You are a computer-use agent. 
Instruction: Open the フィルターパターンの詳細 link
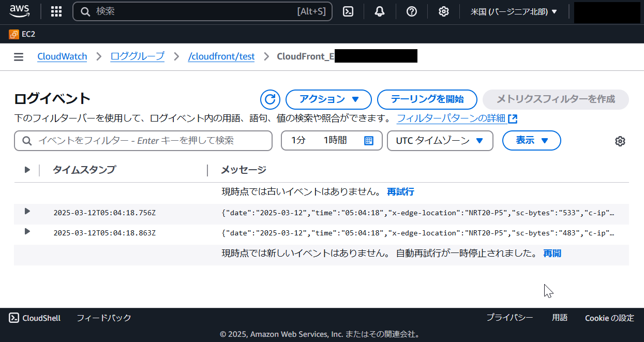(x=457, y=118)
